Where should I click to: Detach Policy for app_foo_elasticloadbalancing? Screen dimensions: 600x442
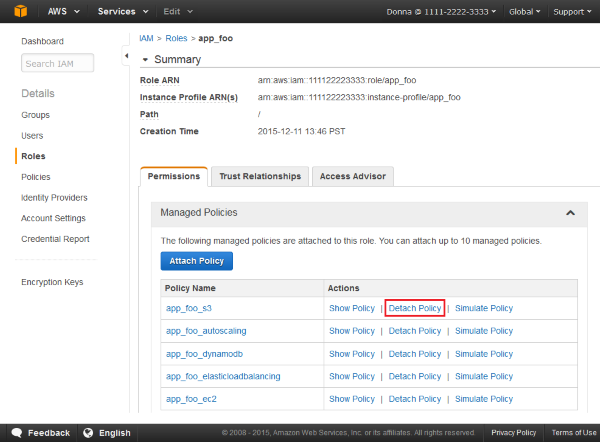click(415, 376)
